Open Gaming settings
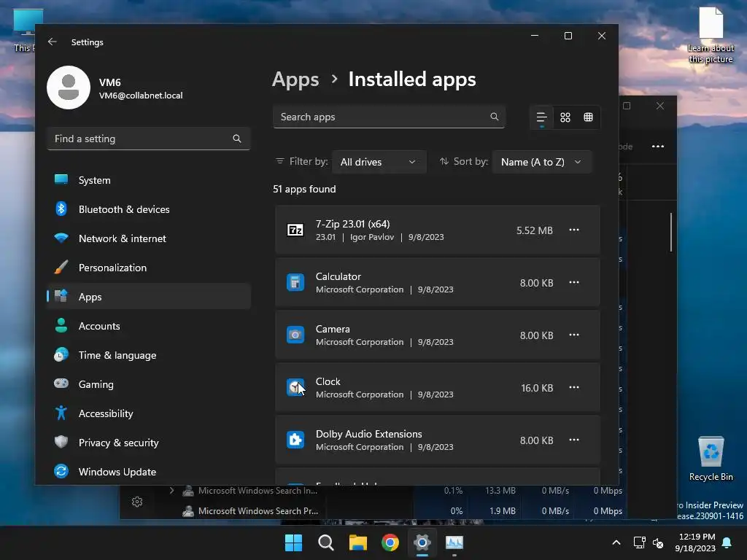This screenshot has height=560, width=747. tap(149, 384)
